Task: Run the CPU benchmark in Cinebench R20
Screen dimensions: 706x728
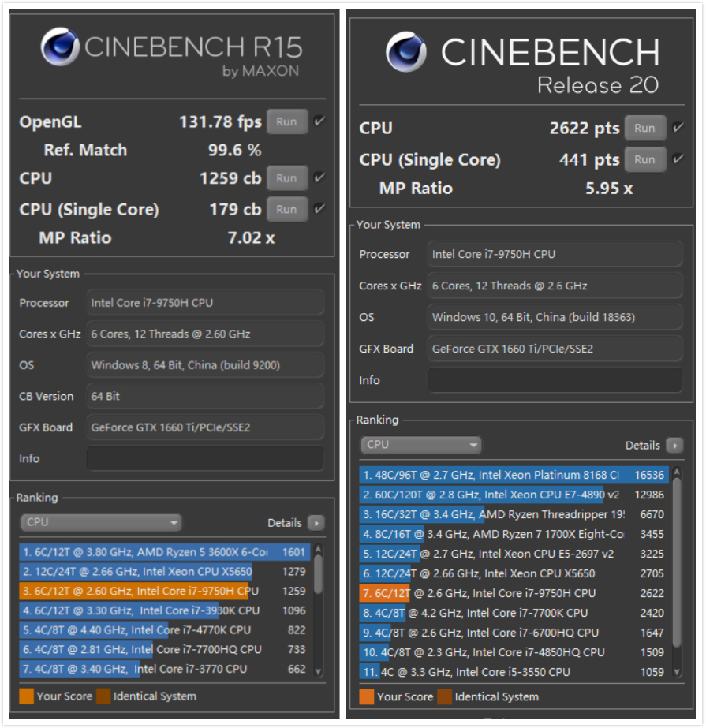Action: (645, 127)
